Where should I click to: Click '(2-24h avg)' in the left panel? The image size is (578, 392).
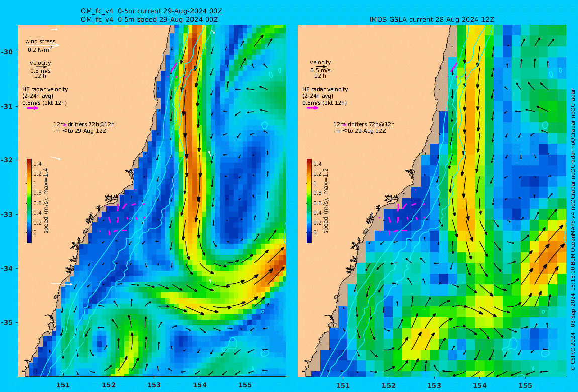point(38,96)
